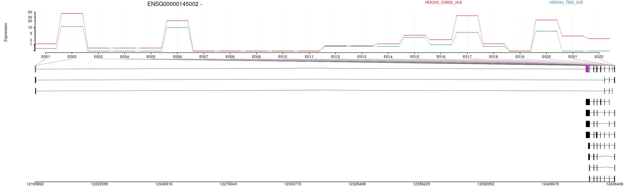The width and height of the screenshot is (644, 188).
Task: Click the red expression peak above E017
Action: tap(467, 16)
